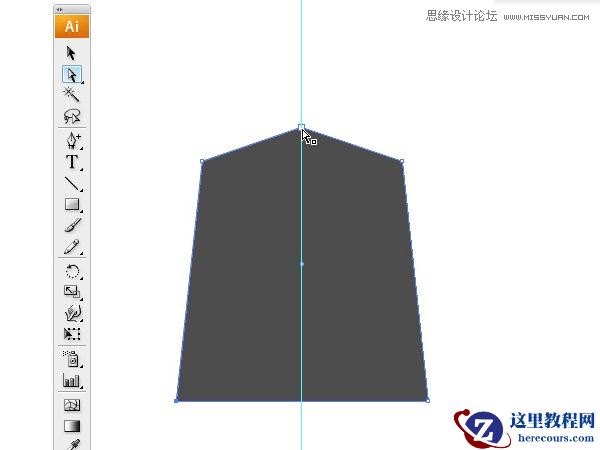
Task: Select the black arrow Selection tool
Action: point(71,53)
